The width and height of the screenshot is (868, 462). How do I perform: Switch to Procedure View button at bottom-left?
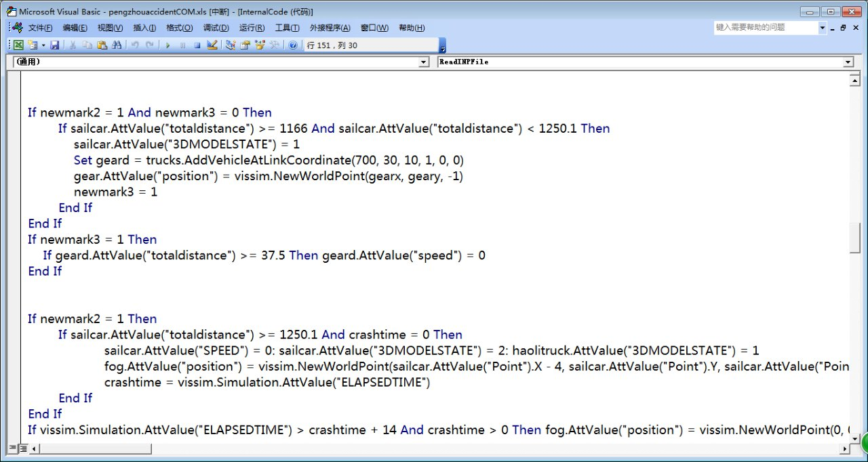click(13, 448)
